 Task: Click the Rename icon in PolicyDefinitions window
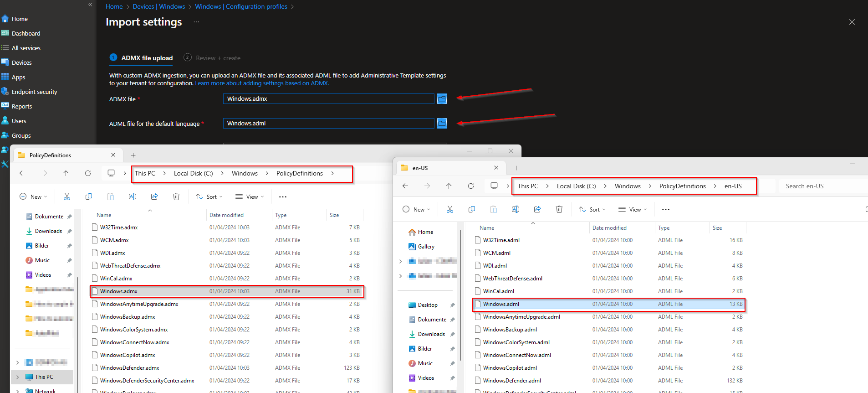(x=133, y=196)
